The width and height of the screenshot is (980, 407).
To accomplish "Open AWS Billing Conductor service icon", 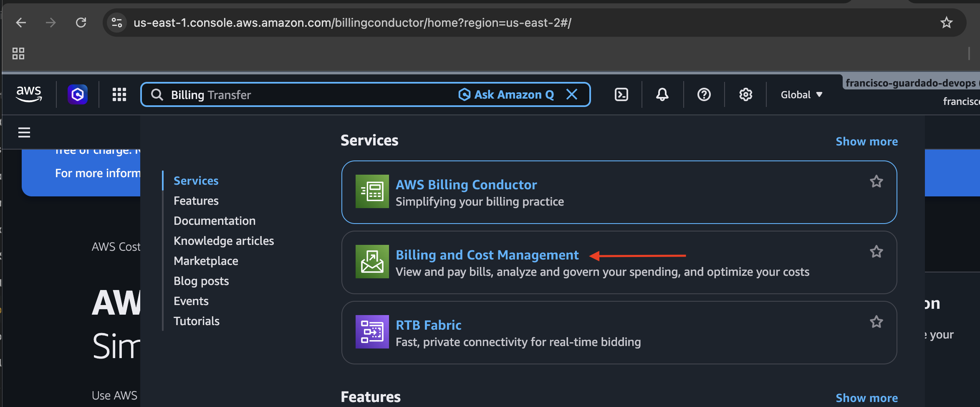I will pos(372,191).
